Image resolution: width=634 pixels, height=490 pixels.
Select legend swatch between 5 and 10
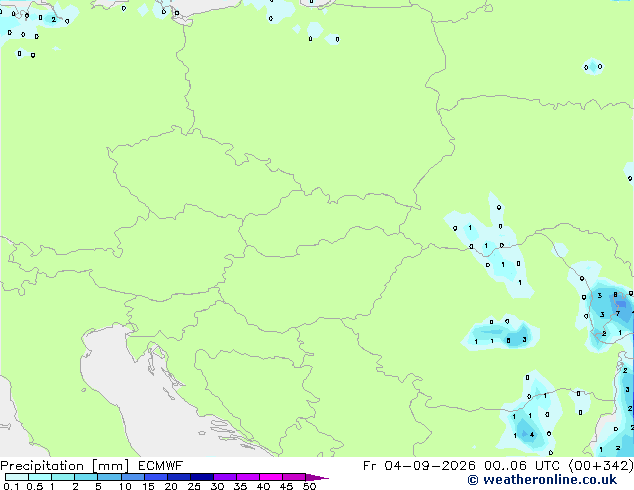109,477
